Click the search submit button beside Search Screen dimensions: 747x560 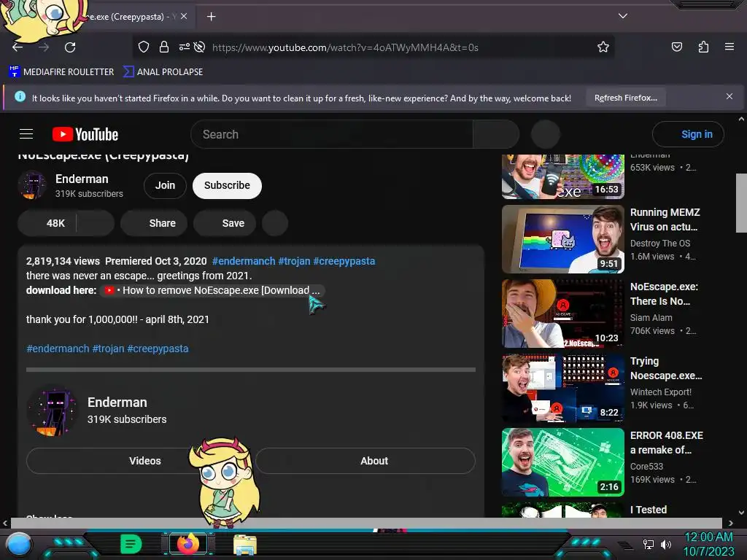click(496, 134)
